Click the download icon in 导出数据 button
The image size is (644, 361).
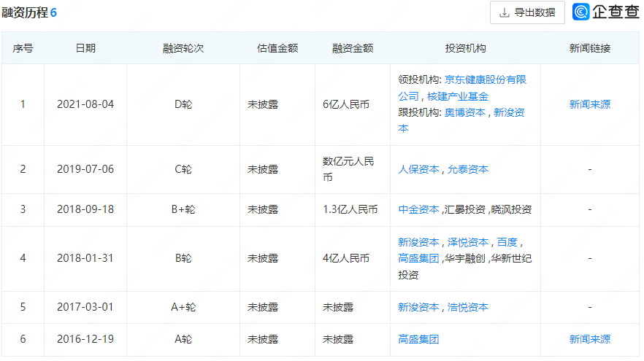pos(504,12)
